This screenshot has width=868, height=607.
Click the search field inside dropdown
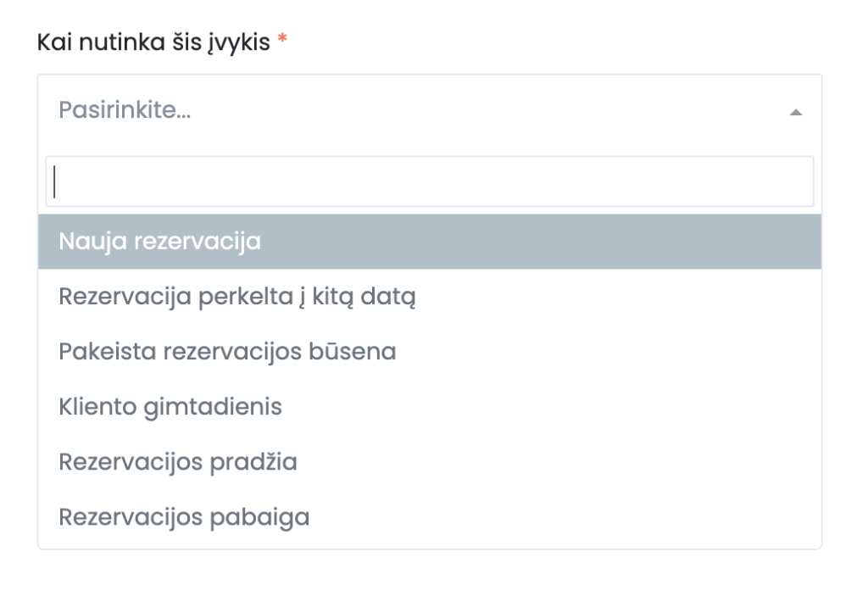[x=429, y=181]
